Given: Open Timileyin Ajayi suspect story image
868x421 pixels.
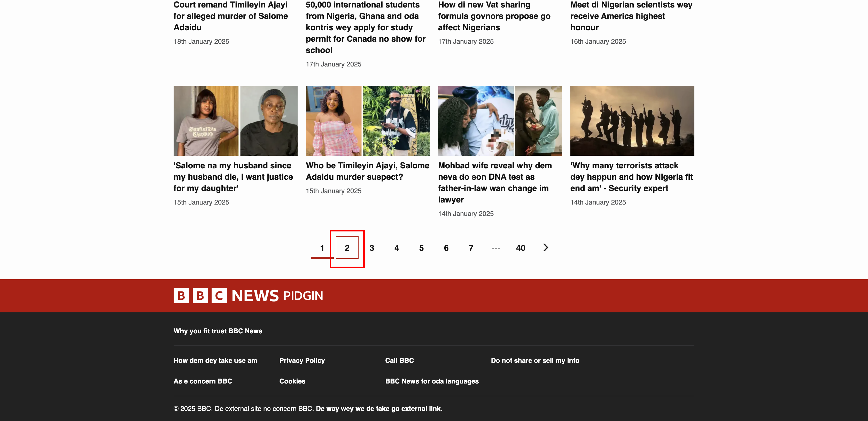Looking at the screenshot, I should 367,121.
